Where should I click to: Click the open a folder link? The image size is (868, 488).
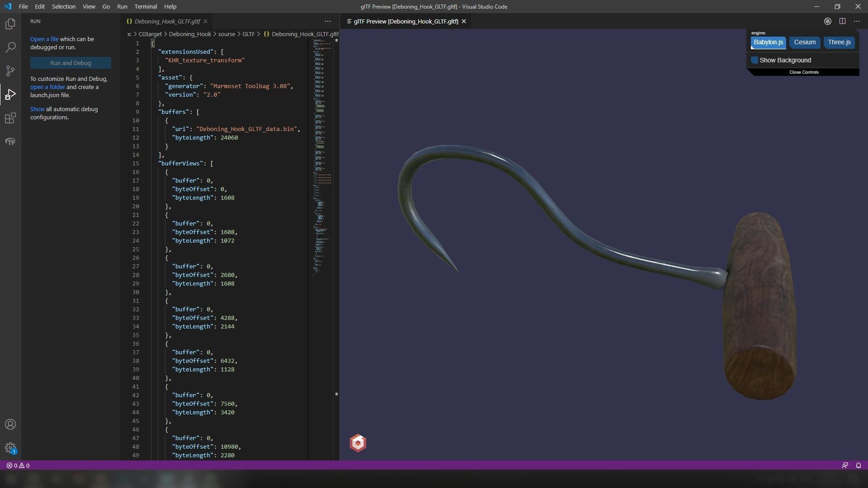[47, 87]
